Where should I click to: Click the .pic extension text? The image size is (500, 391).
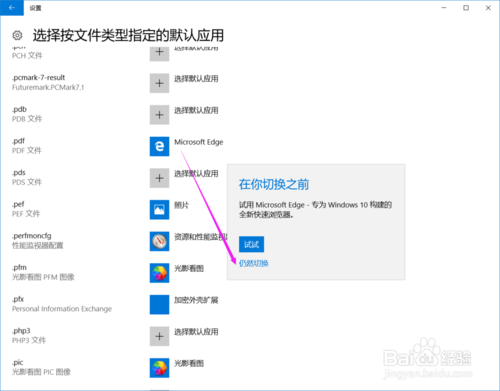coord(18,362)
